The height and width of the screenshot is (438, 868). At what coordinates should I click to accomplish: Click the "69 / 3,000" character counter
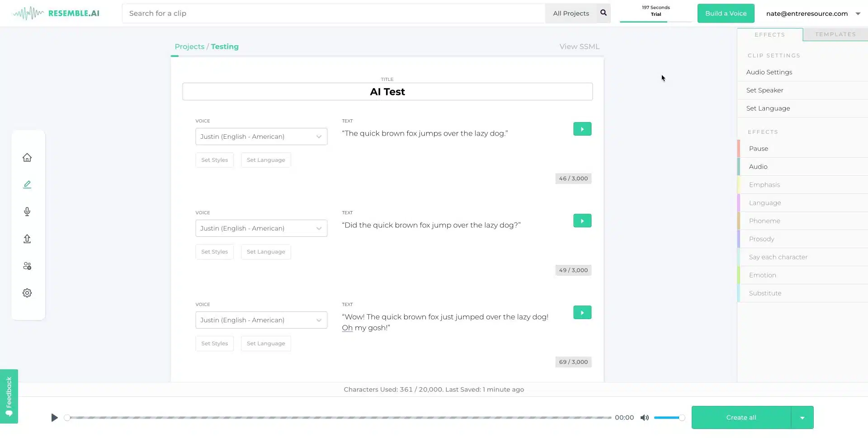pos(573,362)
